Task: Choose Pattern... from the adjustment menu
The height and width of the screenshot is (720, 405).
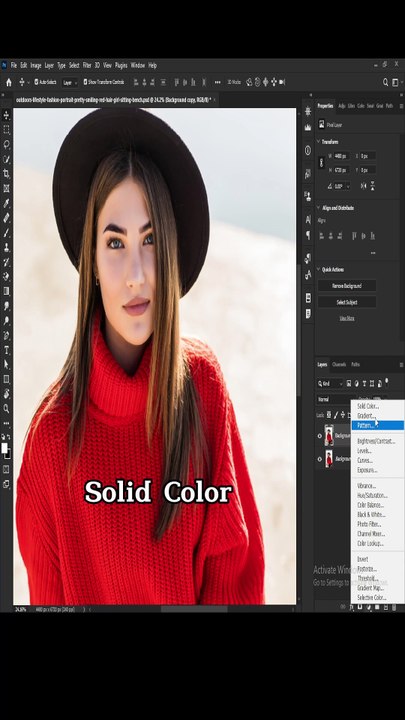Action: [377, 426]
